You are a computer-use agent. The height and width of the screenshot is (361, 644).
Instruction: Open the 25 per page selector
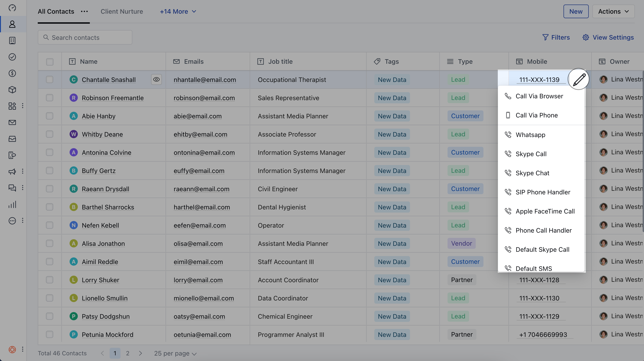point(175,353)
